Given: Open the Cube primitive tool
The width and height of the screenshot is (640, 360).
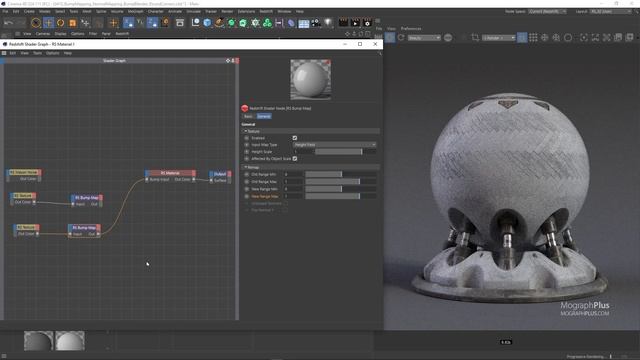Looking at the screenshot, I should point(207,23).
